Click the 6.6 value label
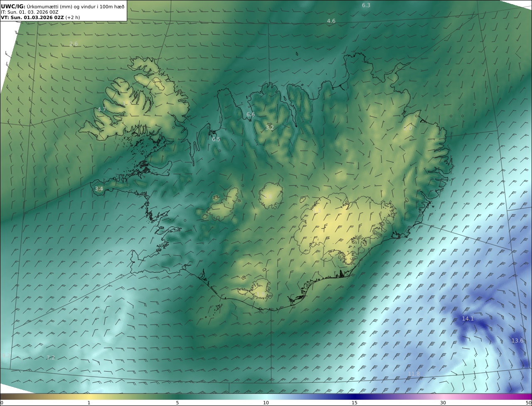The height and width of the screenshot is (406, 532). (251, 115)
